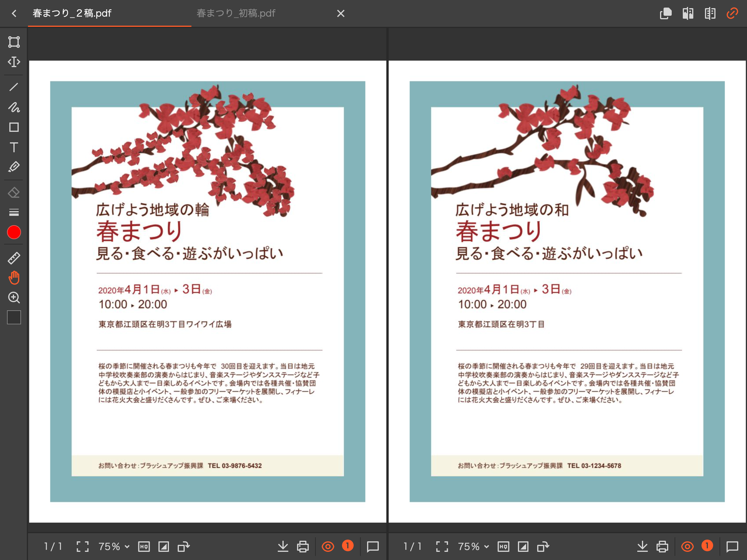Open the side-by-side page view icon
The width and height of the screenshot is (747, 560).
pyautogui.click(x=688, y=13)
